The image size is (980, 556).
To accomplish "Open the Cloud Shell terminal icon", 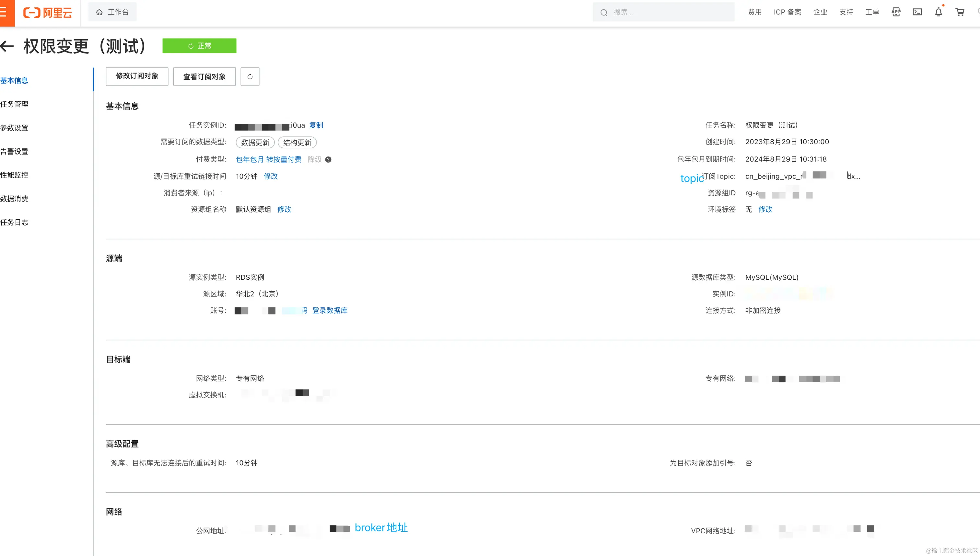I will tap(917, 12).
